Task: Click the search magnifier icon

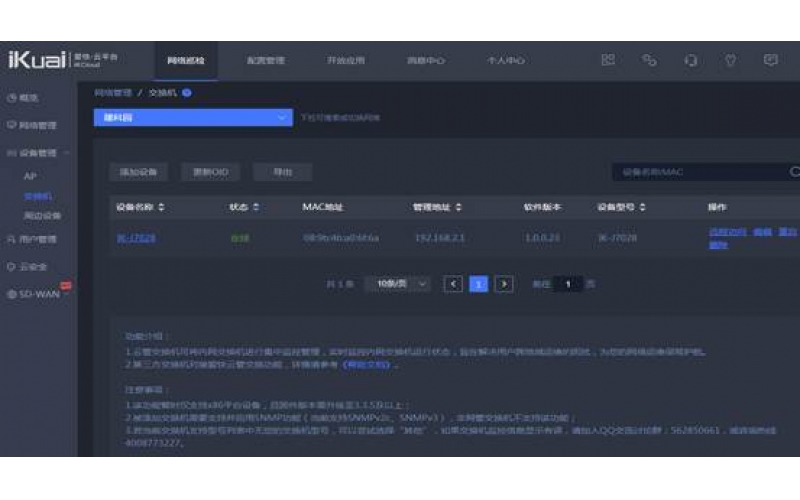Action: click(x=795, y=172)
